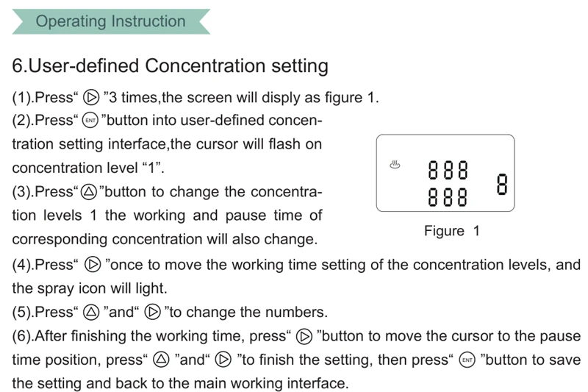This screenshot has width=588, height=392.
Task: Click the up-triangle icon in step 5
Action: point(91,312)
